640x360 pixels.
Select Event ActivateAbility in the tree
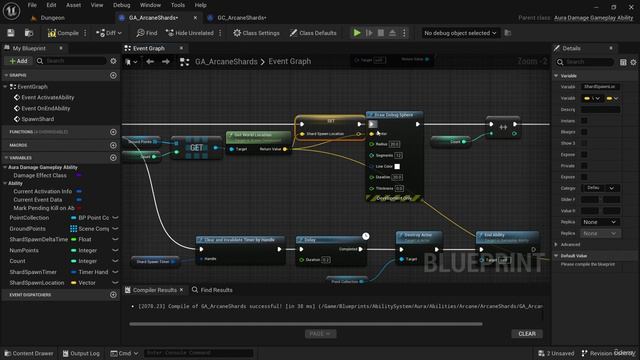(x=47, y=98)
